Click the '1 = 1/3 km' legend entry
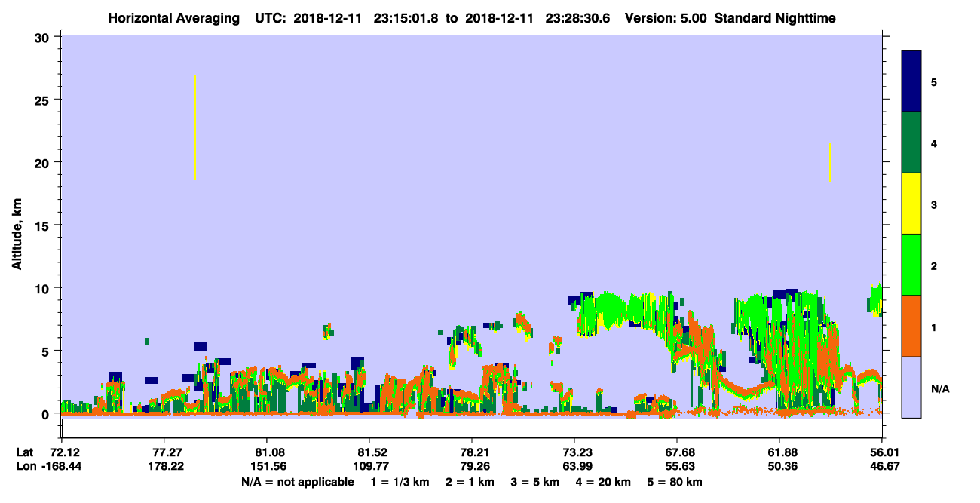The width and height of the screenshot is (980, 503). point(400,482)
